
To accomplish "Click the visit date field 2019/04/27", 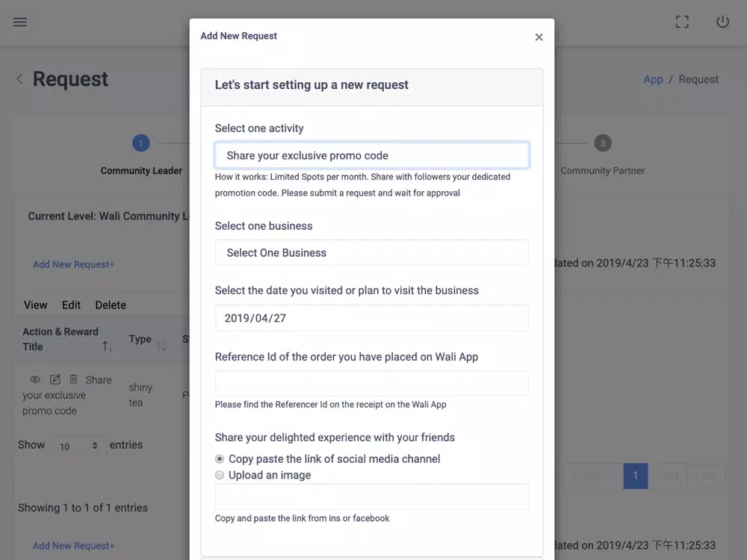I will (371, 318).
